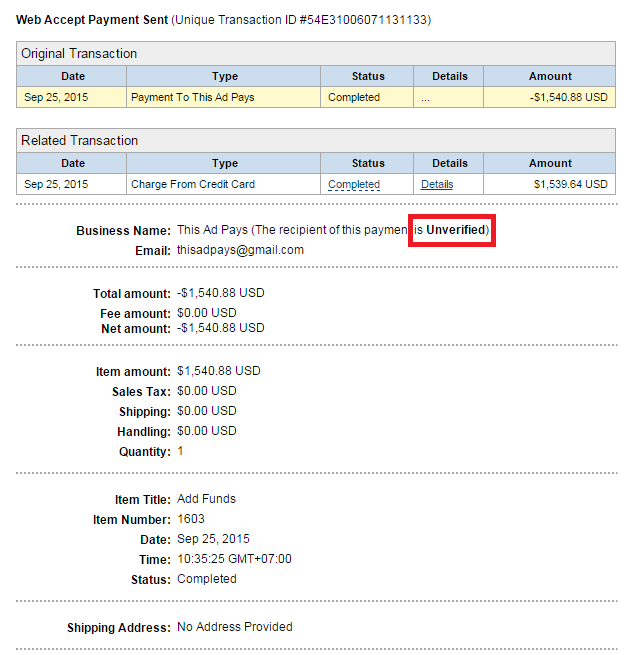Click the Related Transaction table header
Screen dimensions: 633x655
click(79, 141)
